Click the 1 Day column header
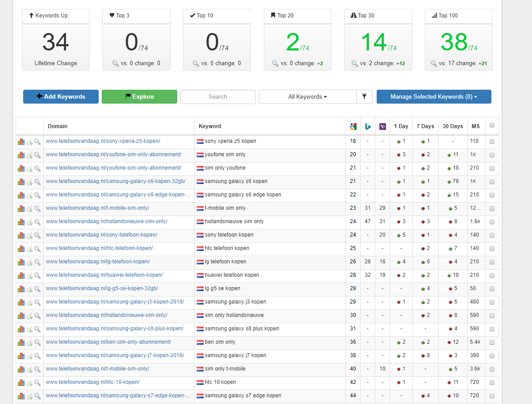 401,126
